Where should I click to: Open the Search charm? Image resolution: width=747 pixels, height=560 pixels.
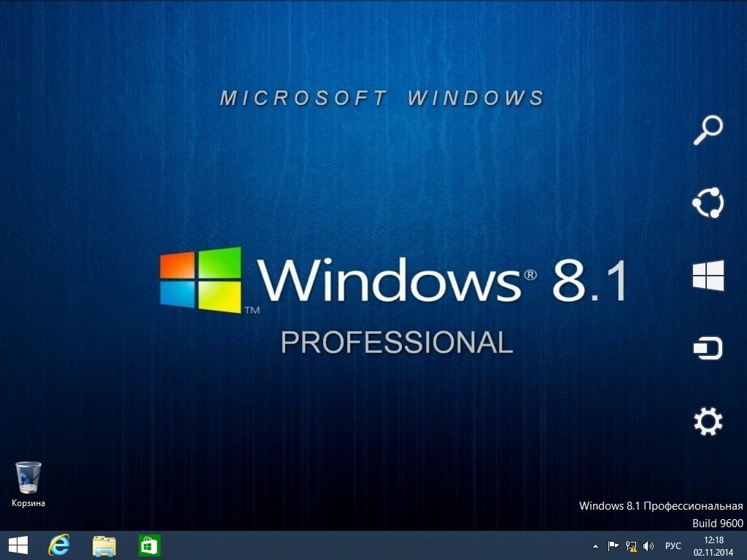point(707,131)
